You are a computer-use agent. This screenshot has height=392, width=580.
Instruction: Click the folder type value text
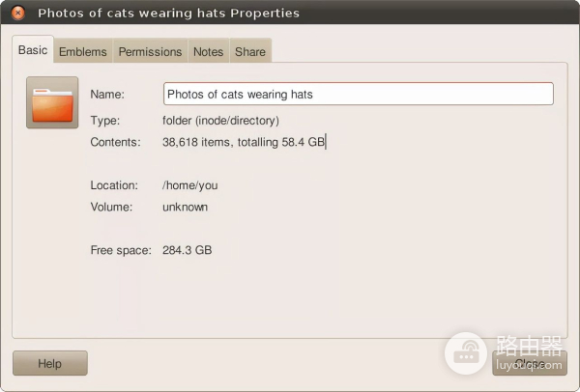220,121
